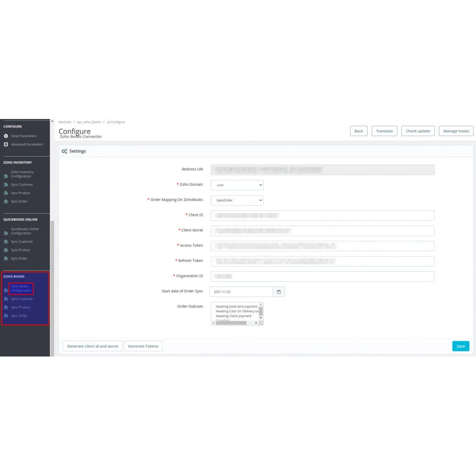This screenshot has height=476, width=476.
Task: Open Order Mapping On ZohoBooks dropdown
Action: [x=237, y=200]
